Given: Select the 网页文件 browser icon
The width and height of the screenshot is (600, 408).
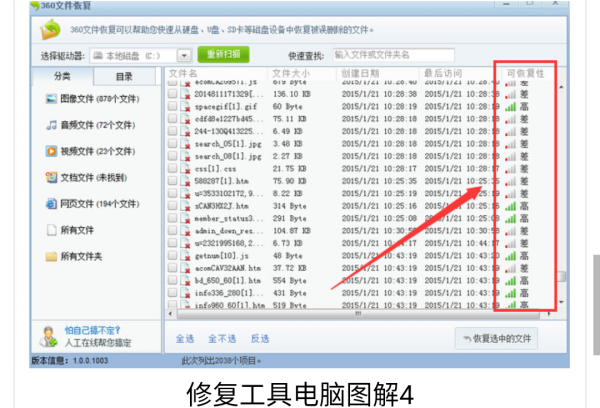Looking at the screenshot, I should (x=51, y=204).
